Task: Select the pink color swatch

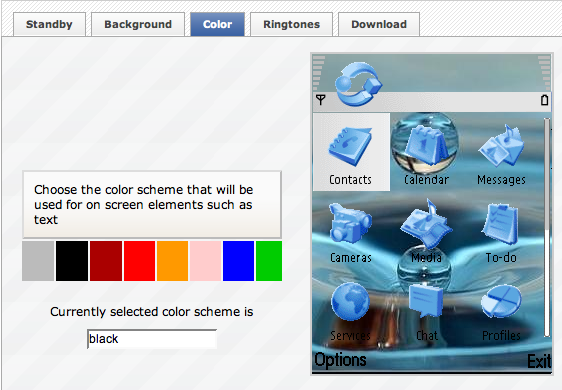Action: tap(205, 261)
